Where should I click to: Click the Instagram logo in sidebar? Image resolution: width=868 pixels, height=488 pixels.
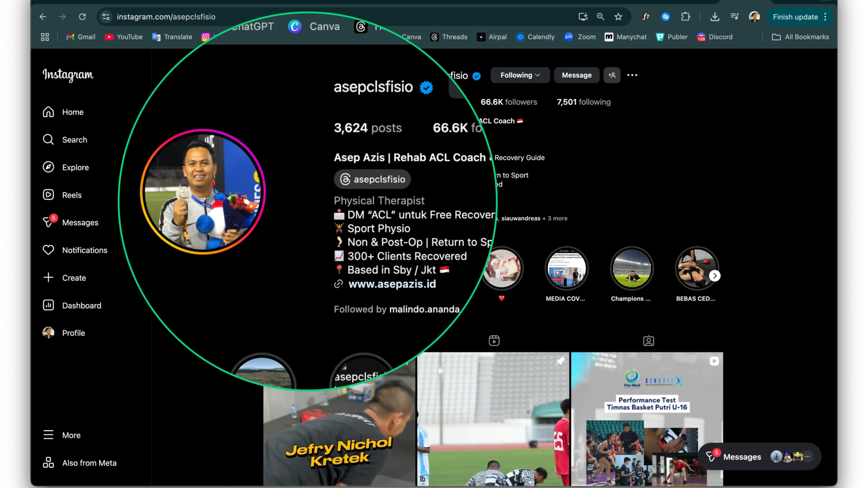pos(68,75)
